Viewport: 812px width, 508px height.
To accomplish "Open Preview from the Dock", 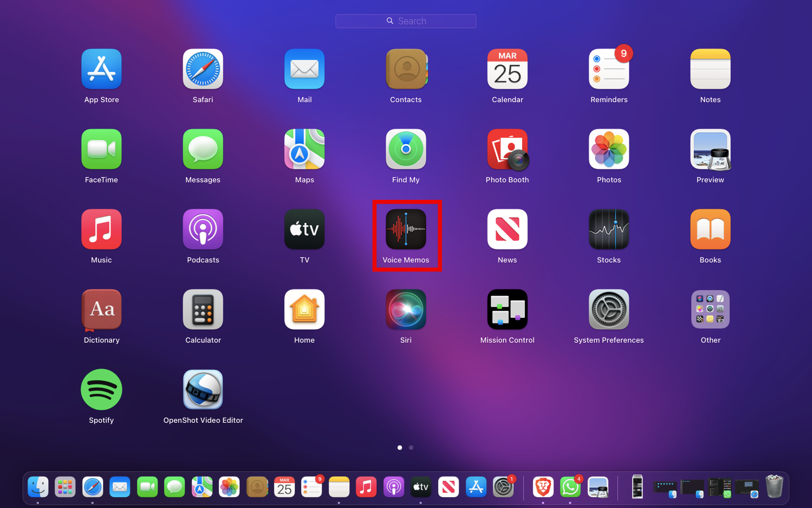I will click(598, 487).
